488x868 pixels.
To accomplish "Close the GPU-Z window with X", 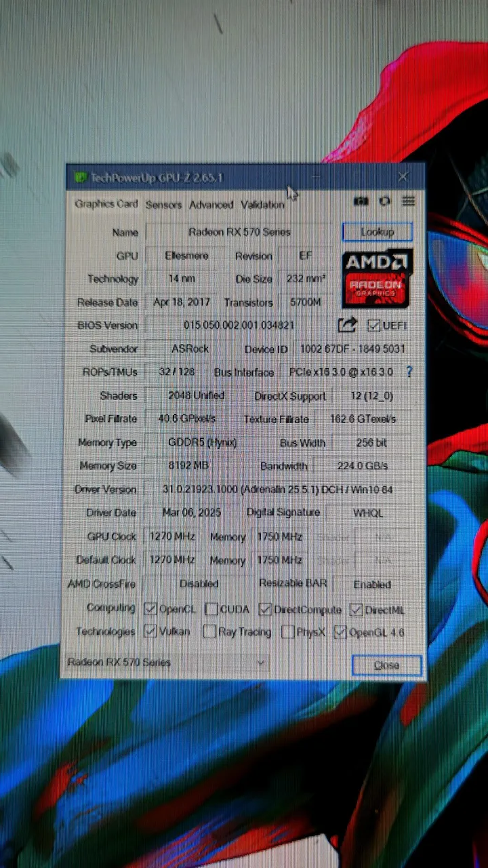I will point(403,177).
